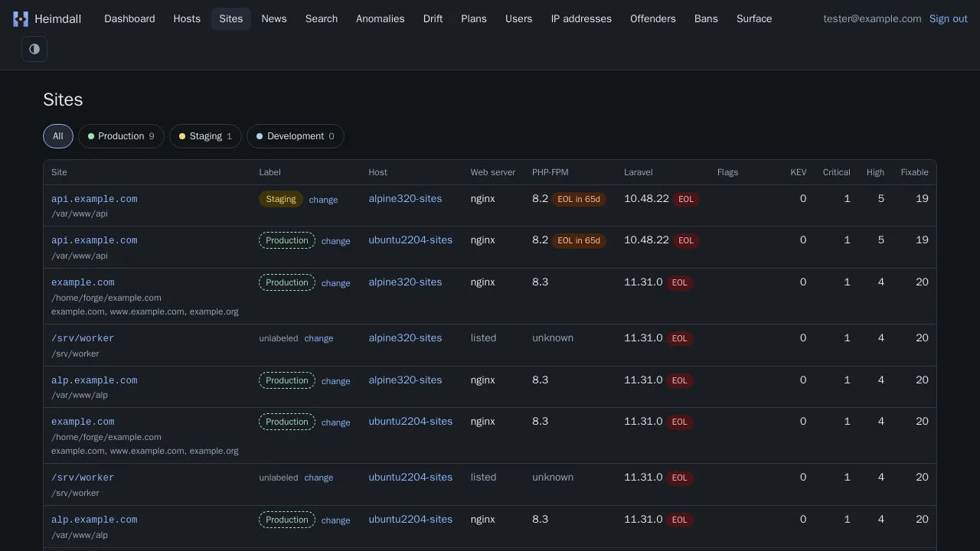Go to IP addresses
Screen dimensions: 980x551
point(581,19)
